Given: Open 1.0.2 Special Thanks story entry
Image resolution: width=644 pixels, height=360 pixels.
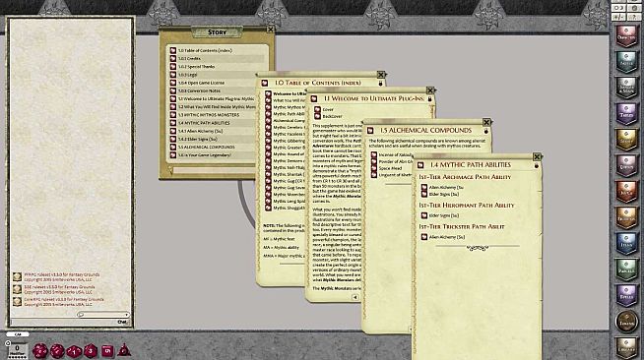Looking at the screenshot, I should [x=196, y=67].
